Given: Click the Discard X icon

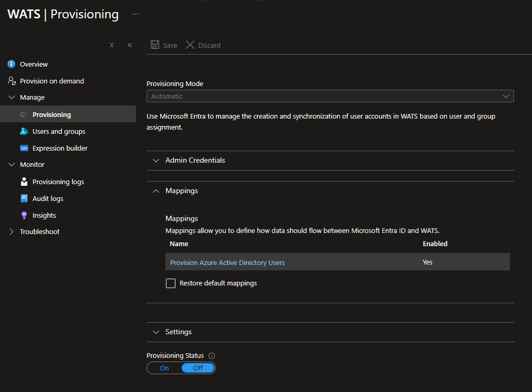Looking at the screenshot, I should 190,45.
